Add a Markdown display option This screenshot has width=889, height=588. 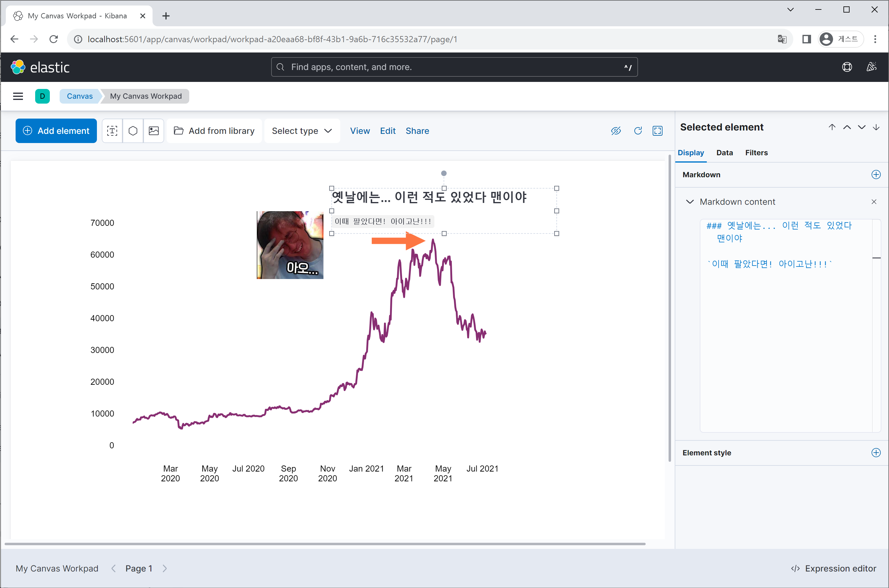point(876,175)
